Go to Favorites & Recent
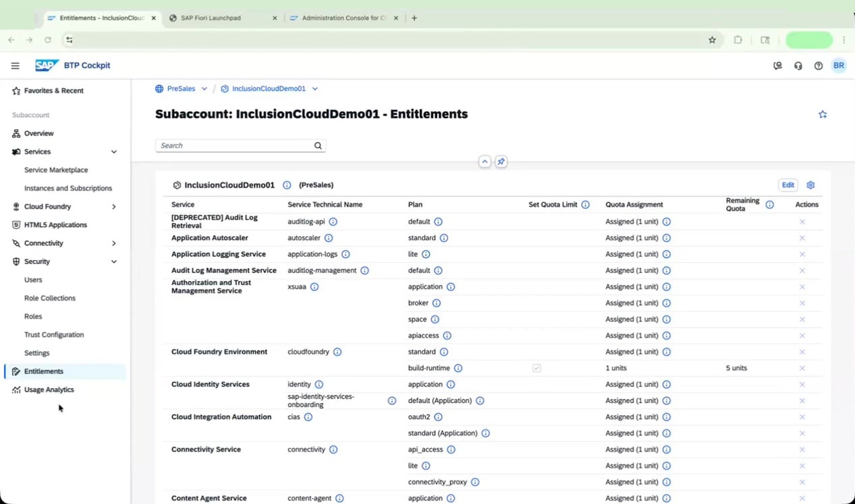 coord(54,90)
